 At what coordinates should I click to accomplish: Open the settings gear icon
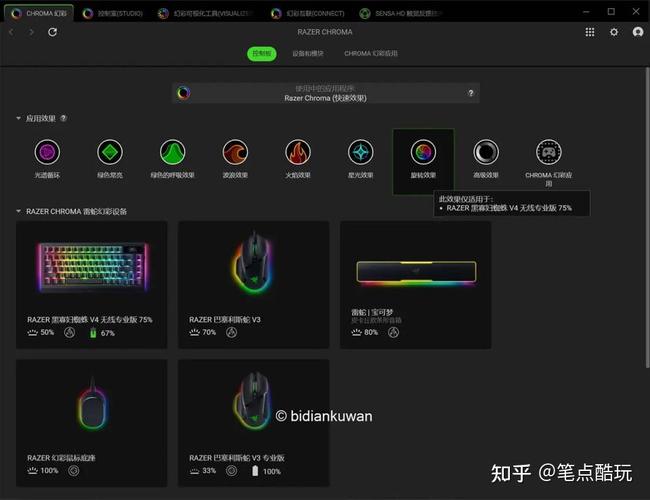coord(614,32)
